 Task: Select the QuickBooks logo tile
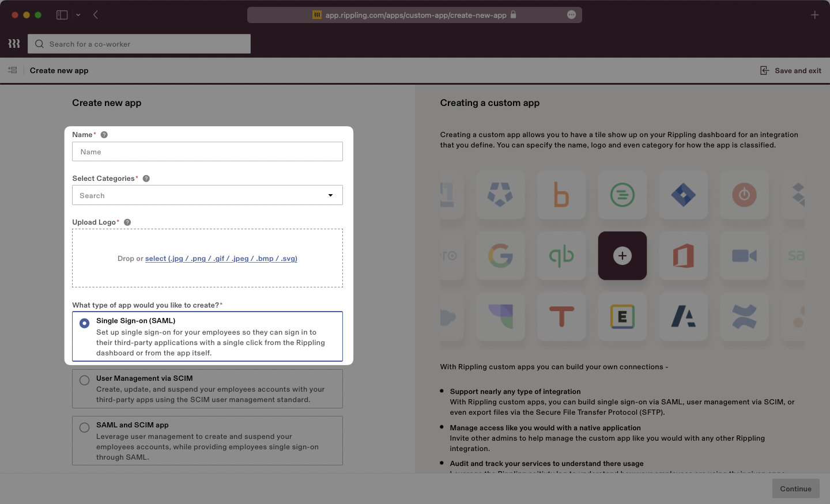[561, 256]
